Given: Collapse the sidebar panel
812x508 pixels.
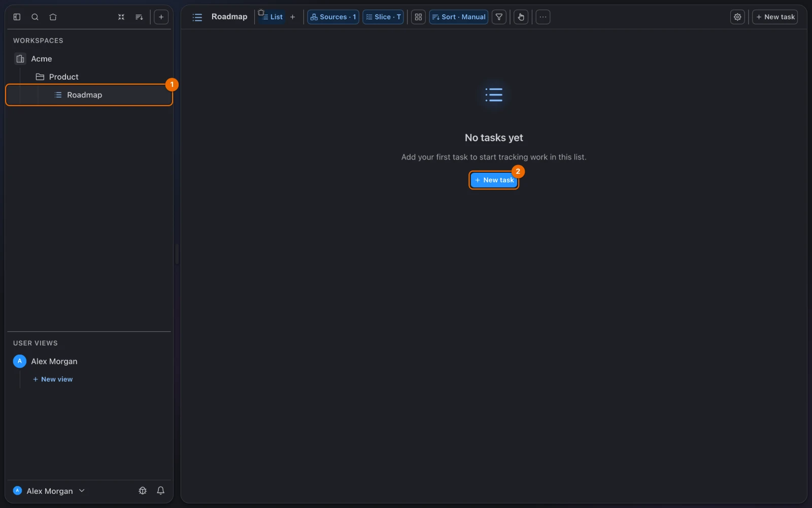Looking at the screenshot, I should (x=17, y=17).
